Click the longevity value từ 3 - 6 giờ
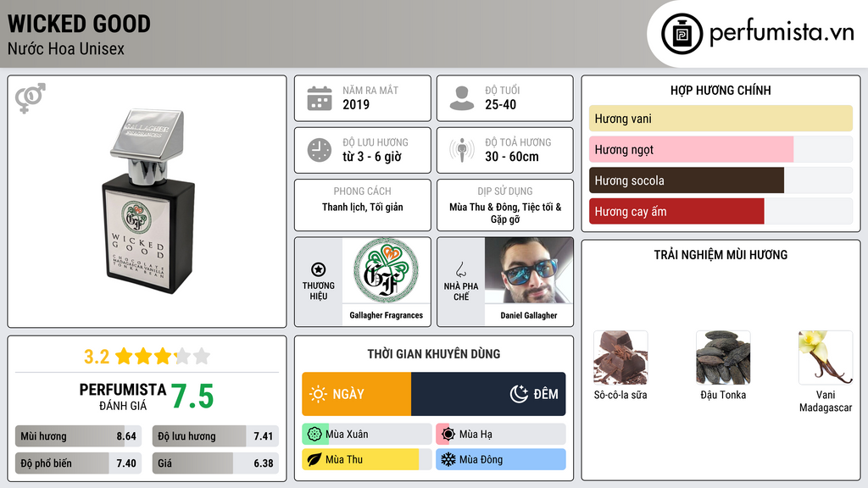 pyautogui.click(x=372, y=157)
